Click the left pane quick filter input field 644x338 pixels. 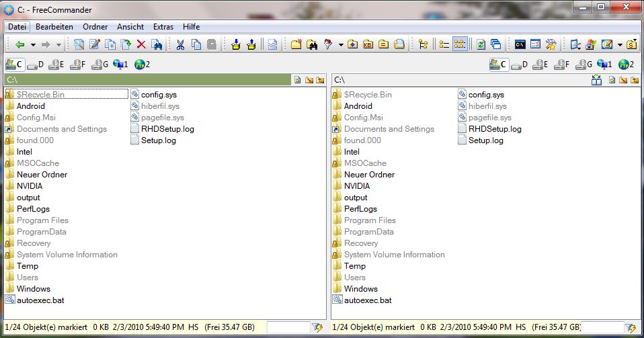288,327
